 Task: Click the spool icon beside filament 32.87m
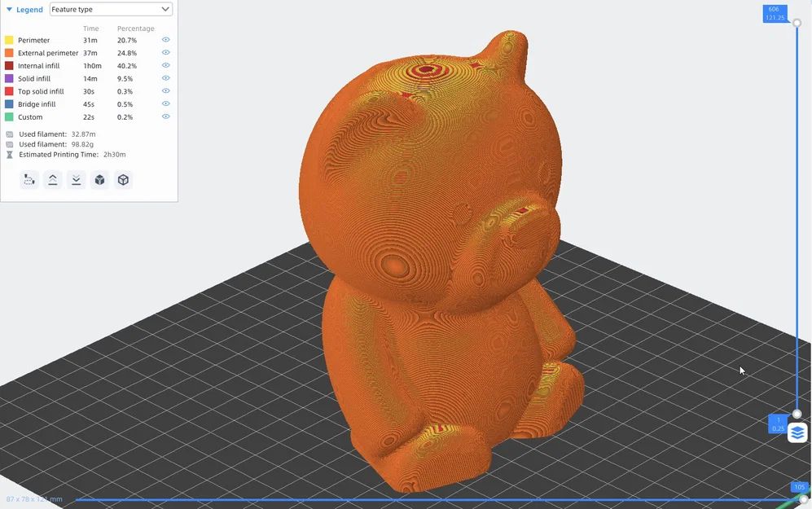(9, 134)
